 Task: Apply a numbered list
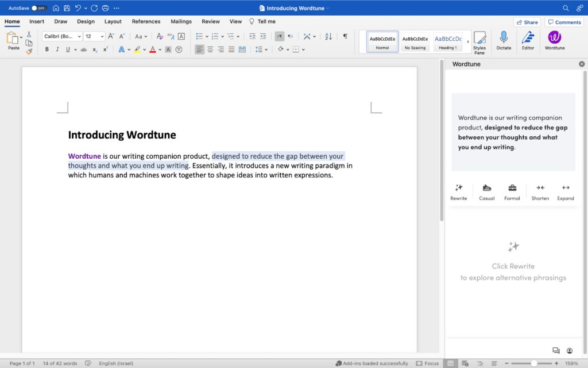215,36
